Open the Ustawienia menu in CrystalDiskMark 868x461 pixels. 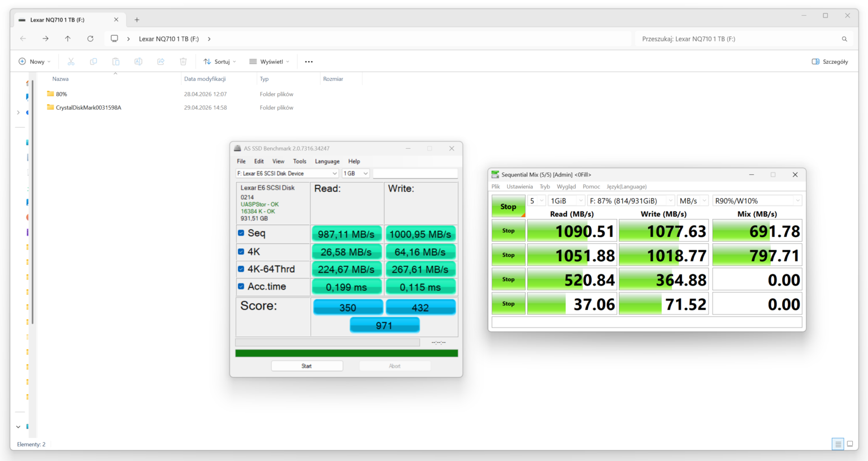pyautogui.click(x=519, y=186)
